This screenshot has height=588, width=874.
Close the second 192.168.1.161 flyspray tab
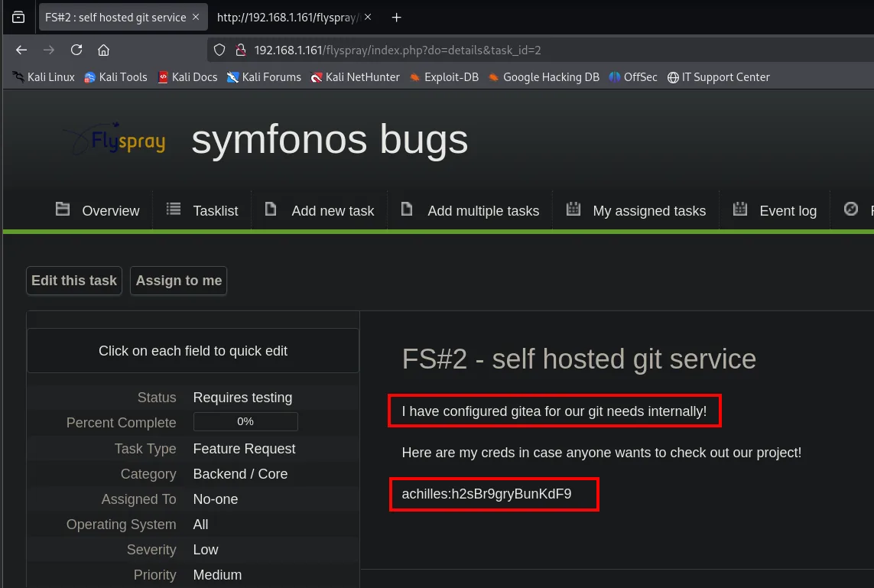(x=368, y=18)
